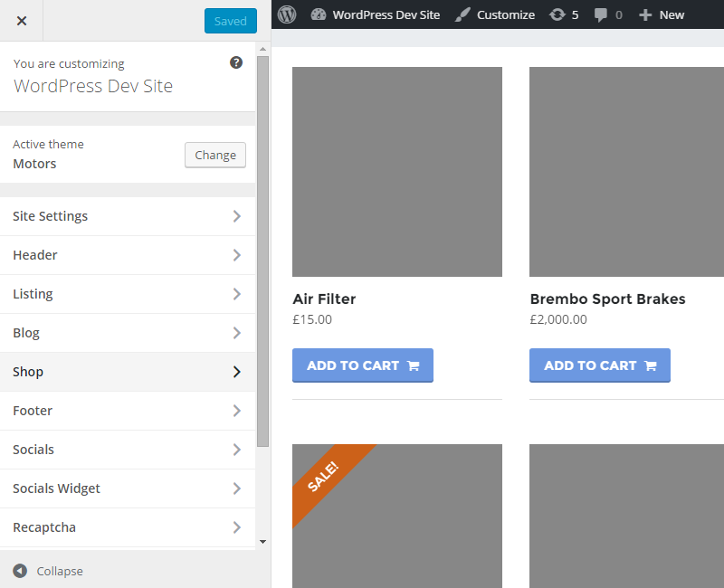Add Brembo Sport Brakes to cart
The image size is (724, 588).
pos(600,365)
